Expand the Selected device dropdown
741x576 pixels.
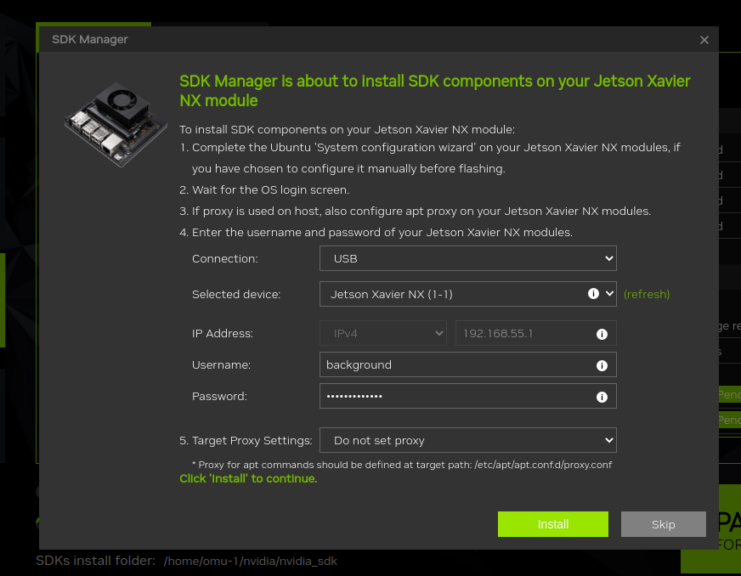468,294
